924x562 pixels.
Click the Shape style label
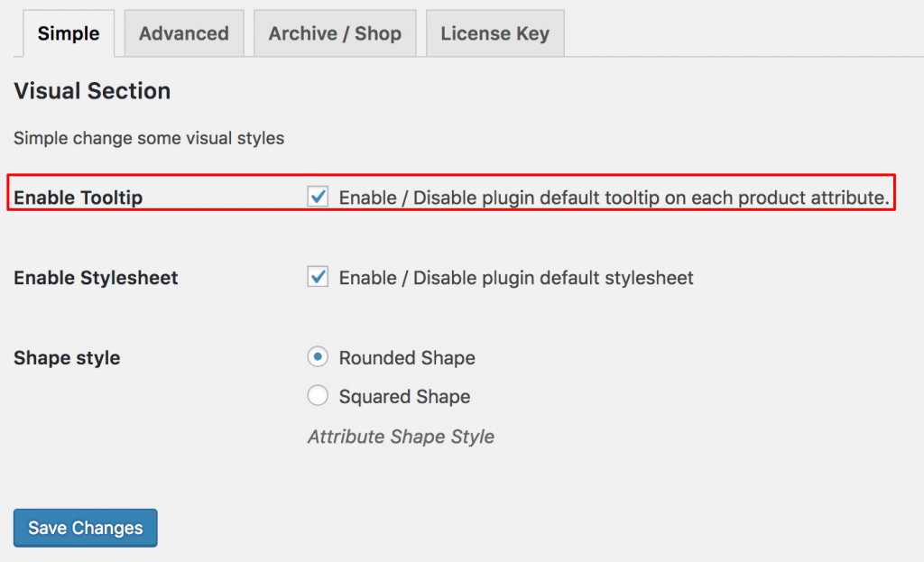click(x=66, y=357)
